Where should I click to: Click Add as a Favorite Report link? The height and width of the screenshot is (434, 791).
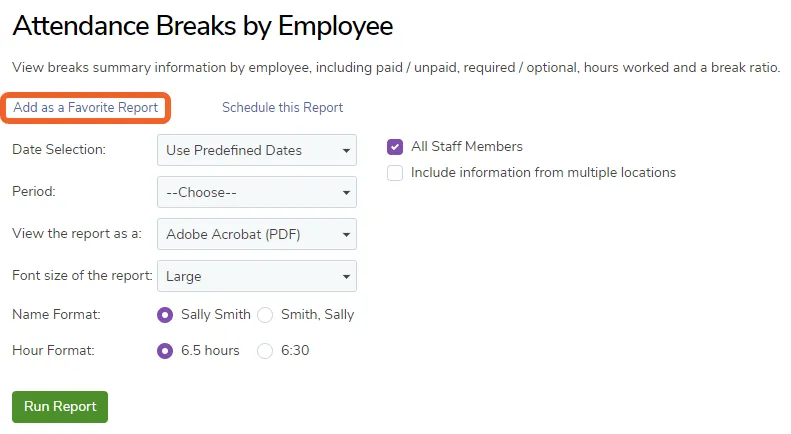tap(86, 107)
